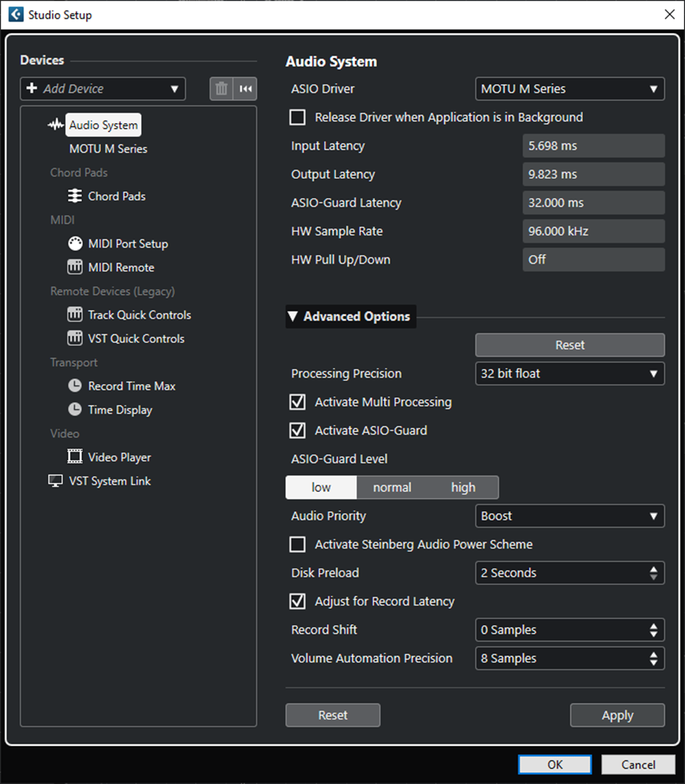Image resolution: width=685 pixels, height=784 pixels.
Task: Open the Add Device dropdown
Action: (x=103, y=89)
